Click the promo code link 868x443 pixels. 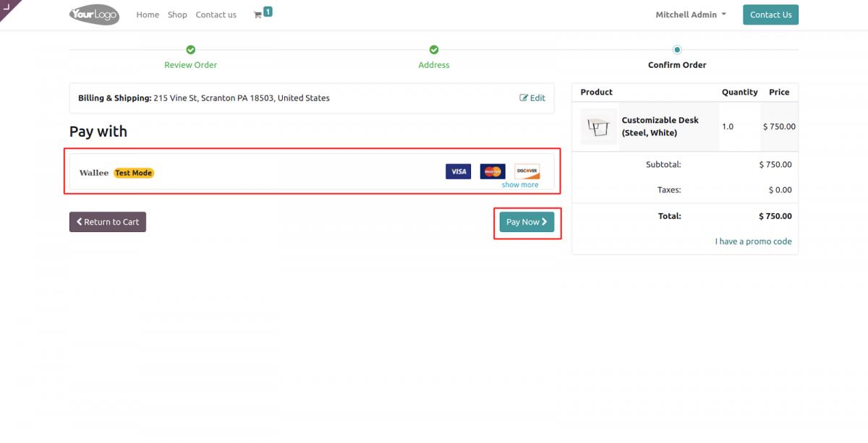pyautogui.click(x=754, y=241)
